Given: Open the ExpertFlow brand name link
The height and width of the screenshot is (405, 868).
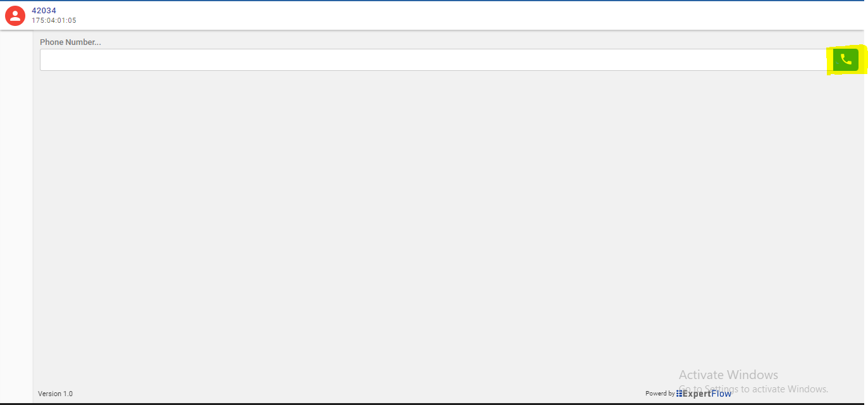Looking at the screenshot, I should click(707, 394).
